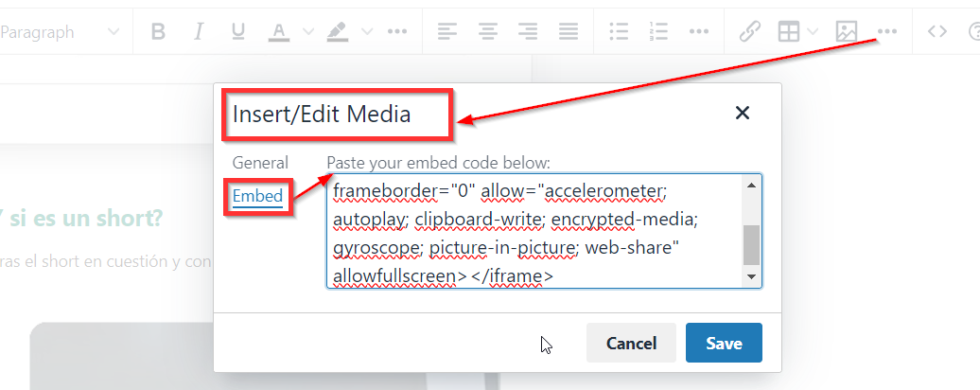
Task: Insert a numbered list
Action: pyautogui.click(x=658, y=31)
